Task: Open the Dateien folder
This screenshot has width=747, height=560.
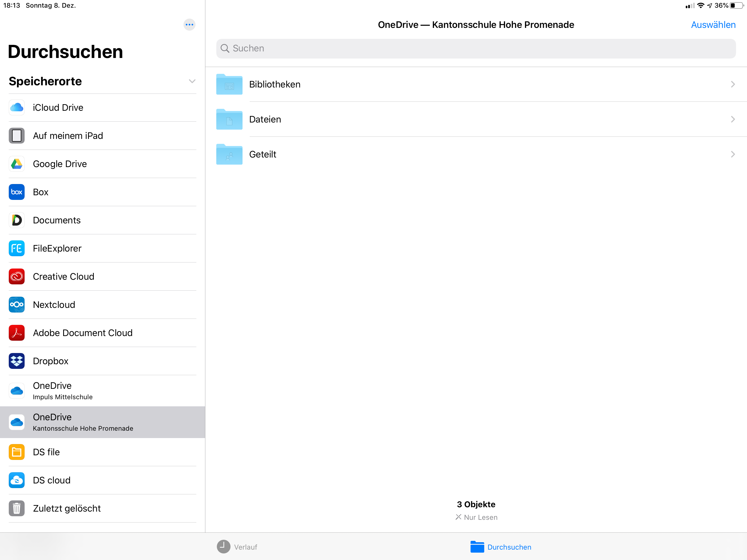Action: tap(265, 119)
